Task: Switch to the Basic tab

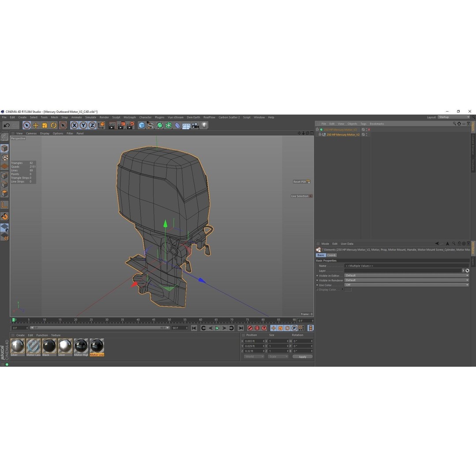Action: (x=321, y=255)
